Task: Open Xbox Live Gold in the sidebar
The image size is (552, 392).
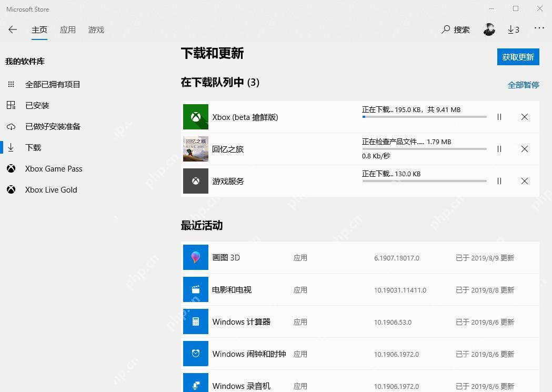Action: (x=51, y=189)
